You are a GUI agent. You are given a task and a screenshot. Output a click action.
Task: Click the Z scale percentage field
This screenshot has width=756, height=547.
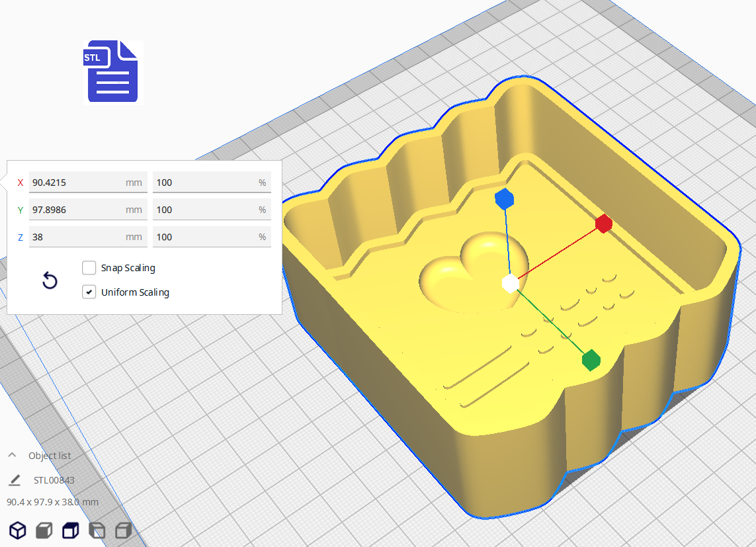[x=205, y=237]
